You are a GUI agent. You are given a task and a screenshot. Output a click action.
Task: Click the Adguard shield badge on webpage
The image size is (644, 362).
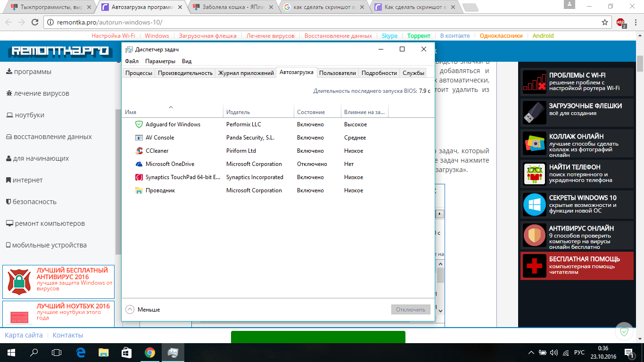[624, 332]
